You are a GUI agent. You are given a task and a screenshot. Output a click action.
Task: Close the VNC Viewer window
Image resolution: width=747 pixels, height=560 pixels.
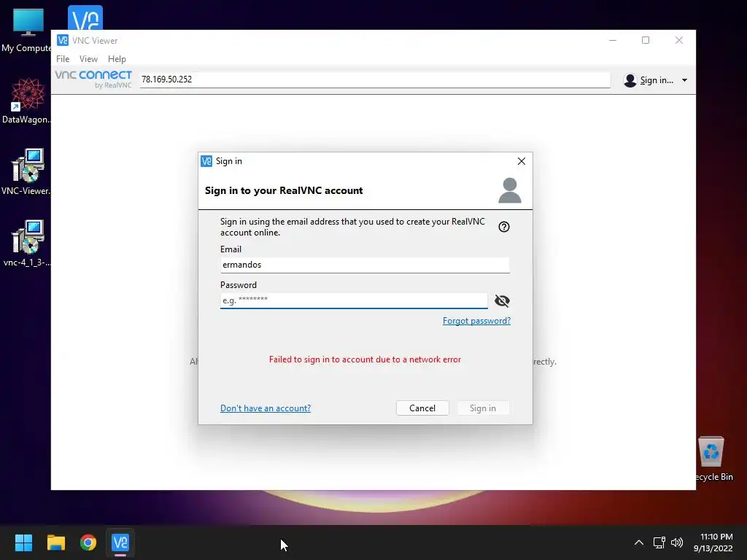pyautogui.click(x=679, y=41)
